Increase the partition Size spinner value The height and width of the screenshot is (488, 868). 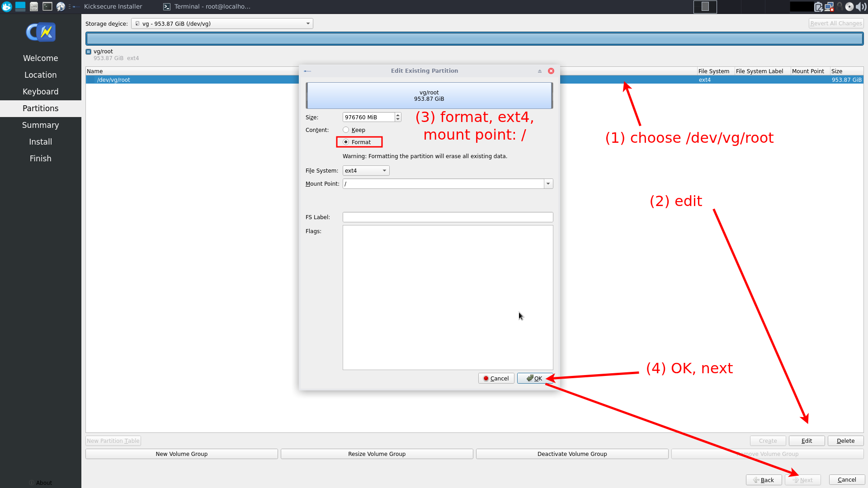click(x=398, y=115)
